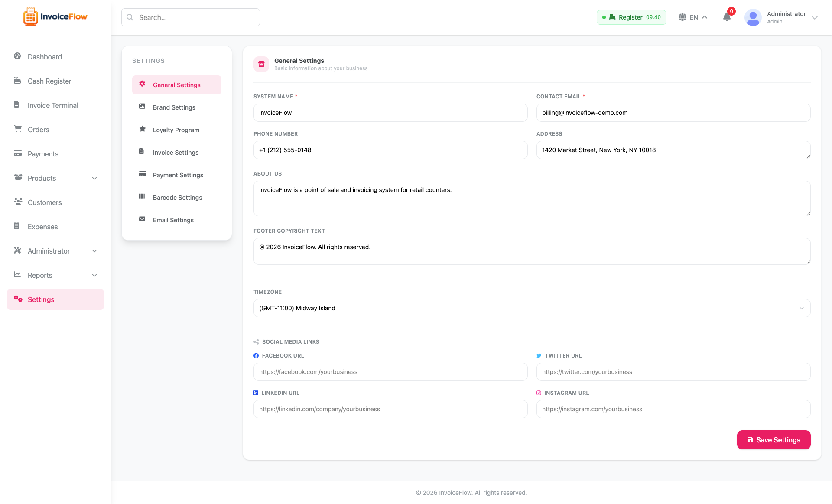
Task: Open the notifications bell icon
Action: coord(727,17)
